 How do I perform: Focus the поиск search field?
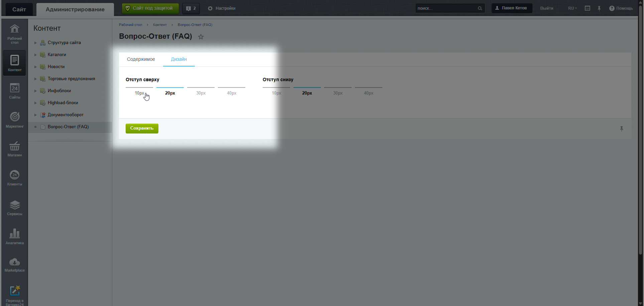point(446,8)
